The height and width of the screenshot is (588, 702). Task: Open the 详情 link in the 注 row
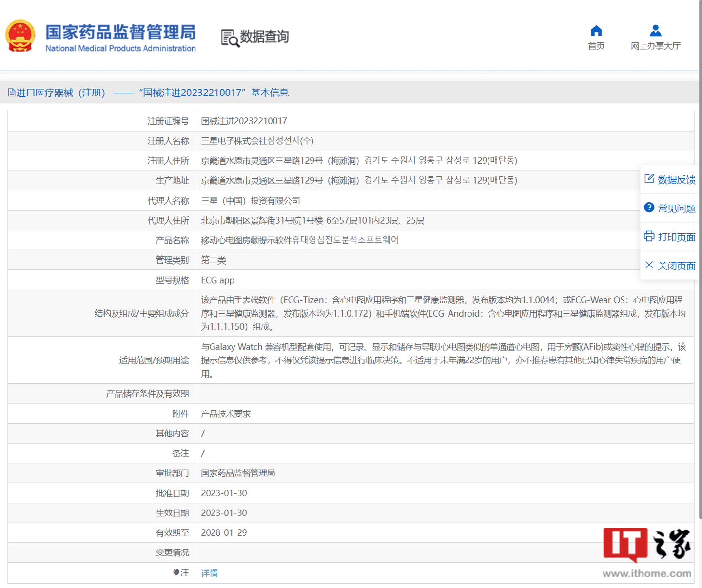click(210, 573)
